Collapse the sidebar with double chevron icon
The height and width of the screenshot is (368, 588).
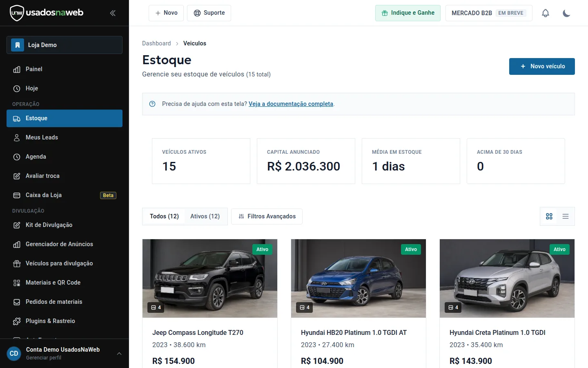113,13
